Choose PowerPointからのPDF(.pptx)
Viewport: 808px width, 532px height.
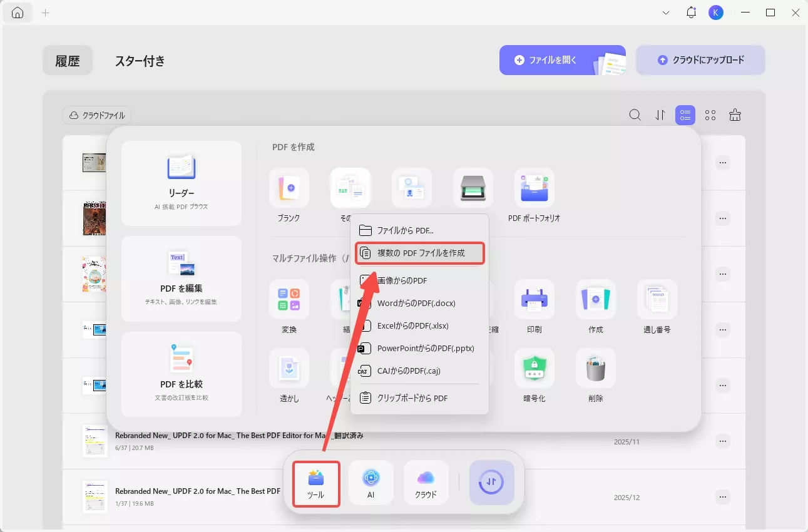(x=419, y=348)
